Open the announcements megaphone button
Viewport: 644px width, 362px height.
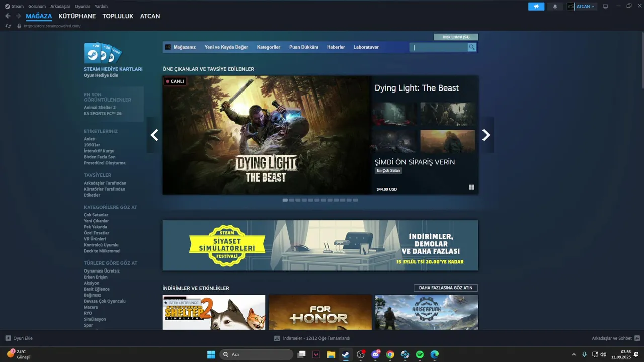pyautogui.click(x=536, y=6)
